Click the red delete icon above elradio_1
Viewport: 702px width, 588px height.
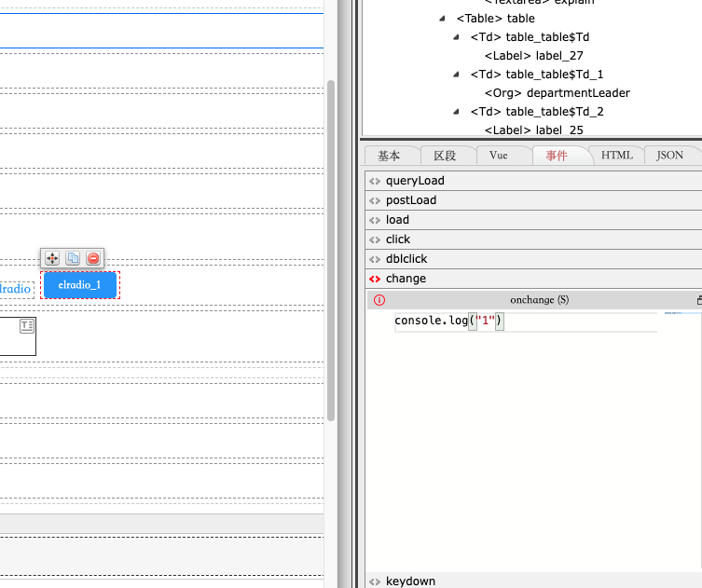click(93, 258)
